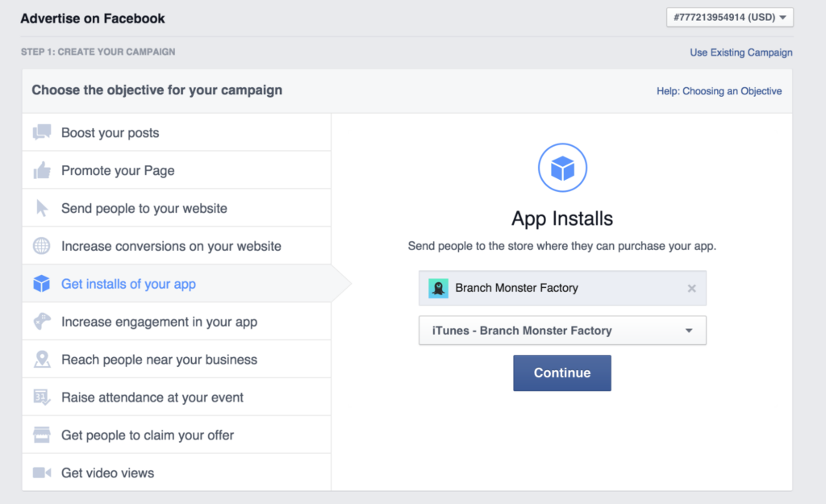Remove the Branch Monster Factory app selection
The image size is (826, 504).
[x=691, y=288]
